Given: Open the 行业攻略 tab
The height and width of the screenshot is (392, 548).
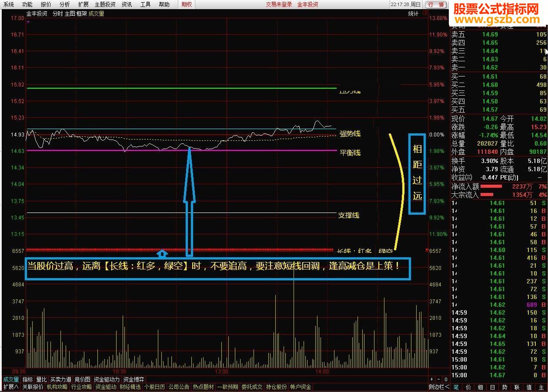Looking at the screenshot, I should click(81, 387).
